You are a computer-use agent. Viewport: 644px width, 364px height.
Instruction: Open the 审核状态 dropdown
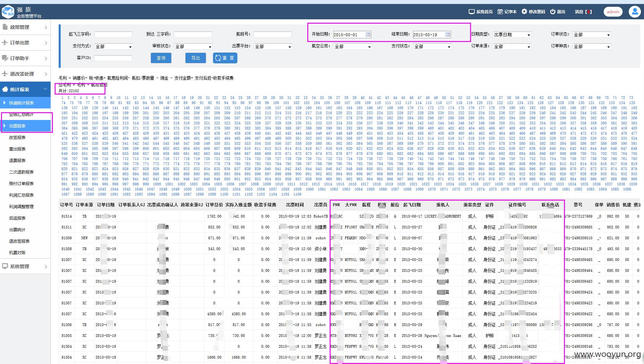coord(193,46)
